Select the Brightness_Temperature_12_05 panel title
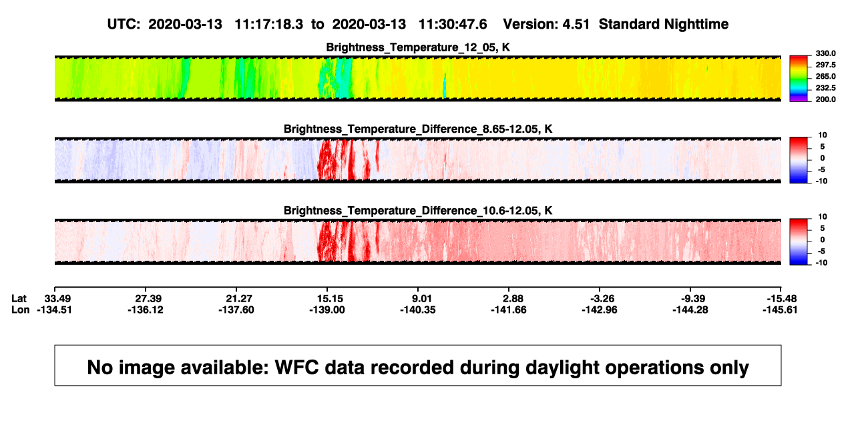The height and width of the screenshot is (445, 868). tap(418, 47)
